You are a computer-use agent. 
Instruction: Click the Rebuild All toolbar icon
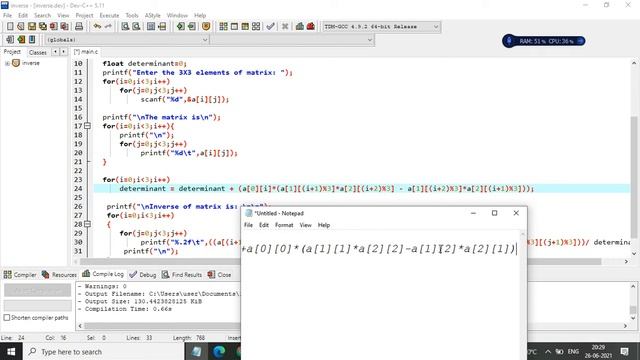click(256, 27)
